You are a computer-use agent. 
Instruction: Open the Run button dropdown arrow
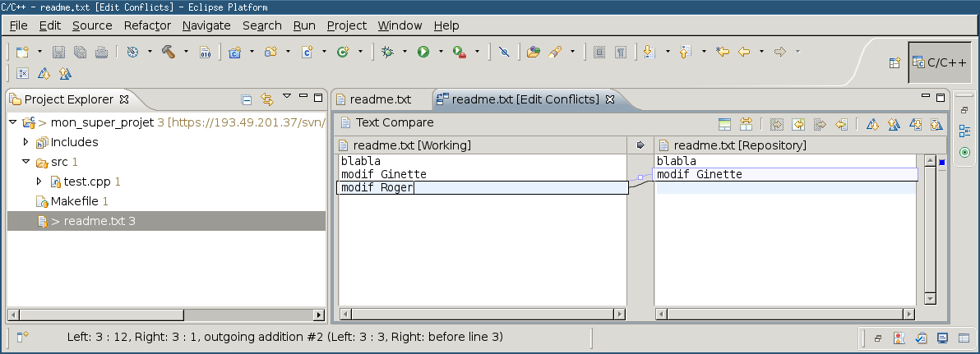click(x=441, y=52)
